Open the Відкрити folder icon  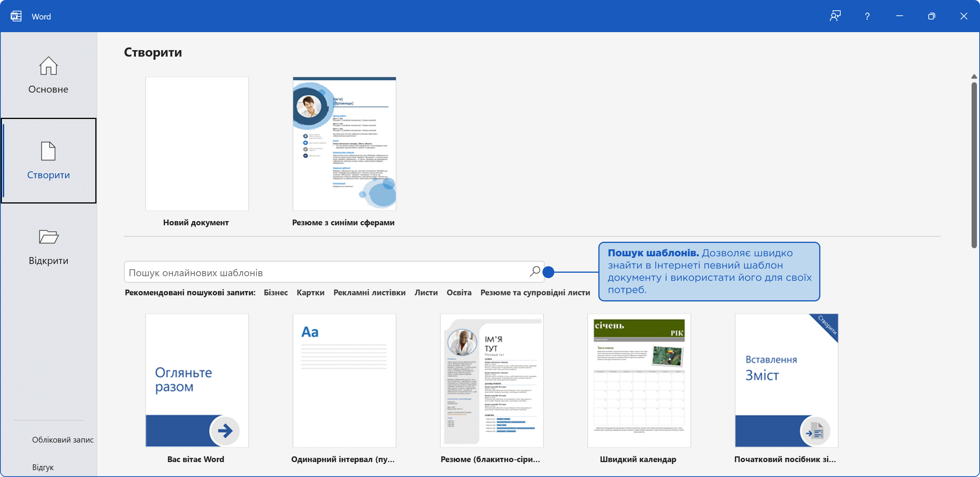(x=48, y=237)
